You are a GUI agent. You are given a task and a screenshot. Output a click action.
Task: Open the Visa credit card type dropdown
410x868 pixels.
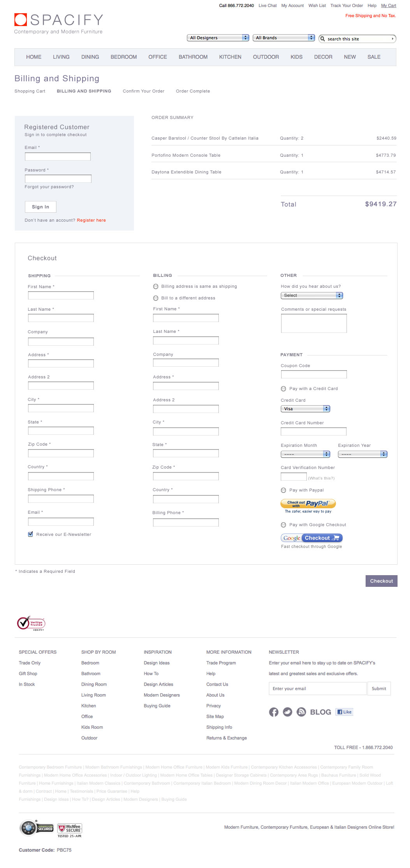(x=305, y=409)
